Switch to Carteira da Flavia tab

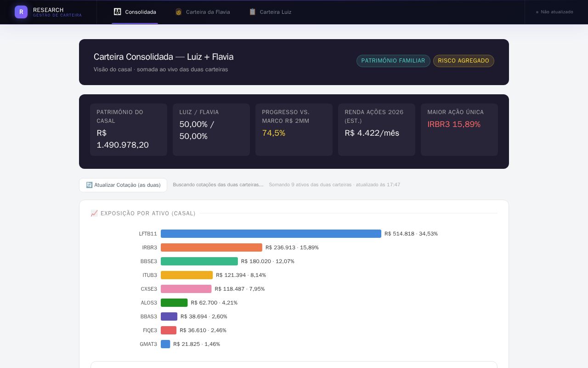pyautogui.click(x=202, y=12)
